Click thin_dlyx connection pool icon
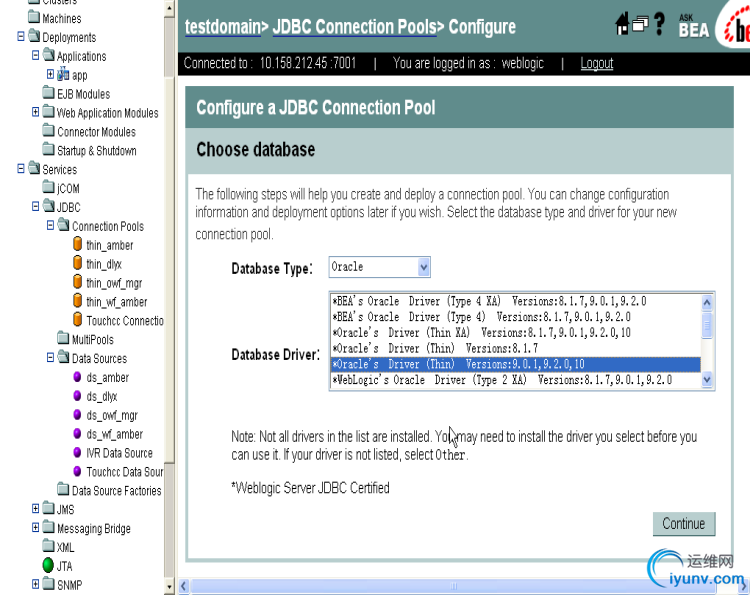Viewport: 750px width, 595px height. click(x=77, y=263)
